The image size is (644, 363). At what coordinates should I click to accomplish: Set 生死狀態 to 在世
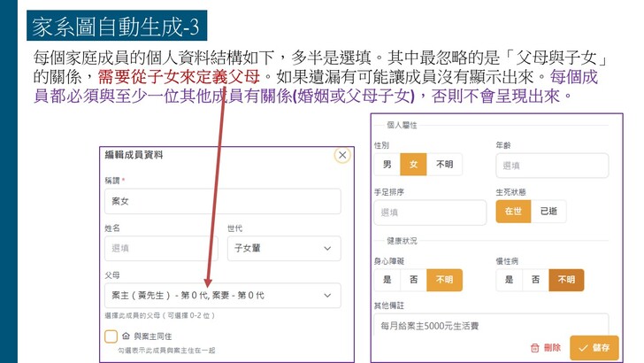[514, 212]
